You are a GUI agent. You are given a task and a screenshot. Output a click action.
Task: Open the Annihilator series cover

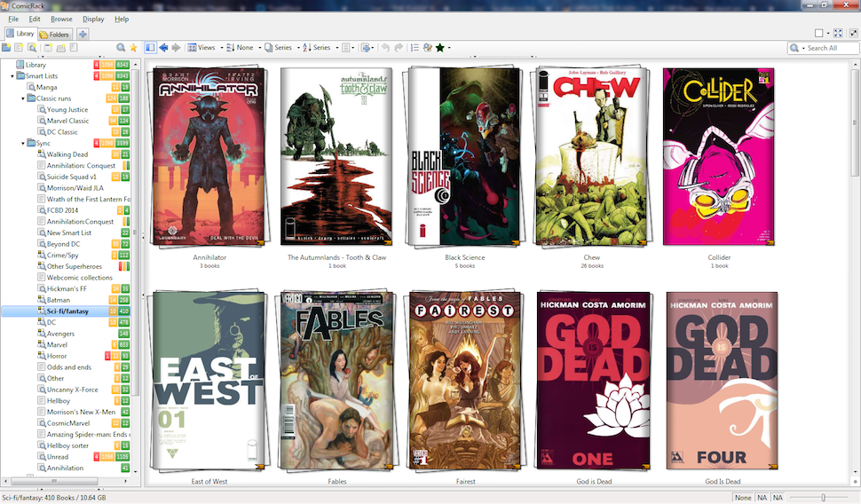click(x=209, y=156)
